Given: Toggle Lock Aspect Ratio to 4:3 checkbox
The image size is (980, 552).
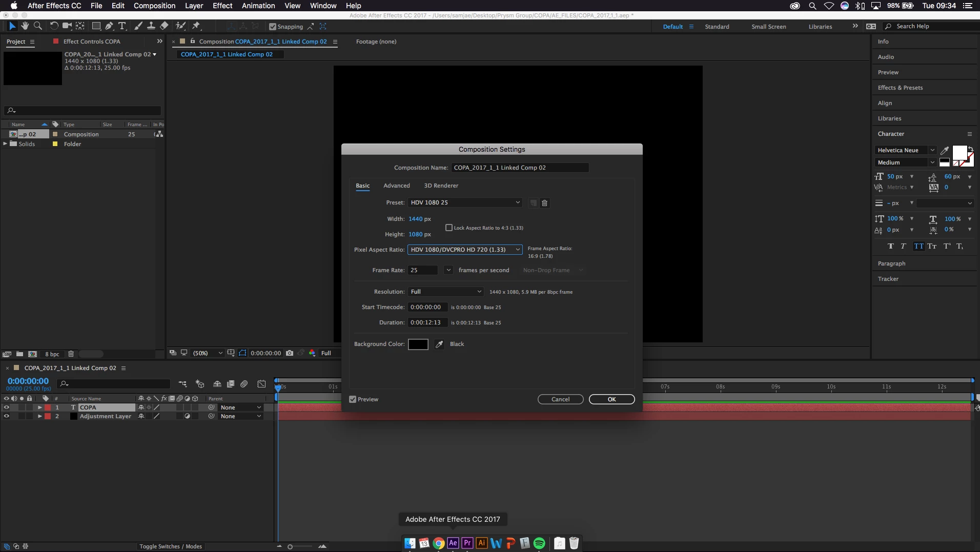Looking at the screenshot, I should tap(449, 228).
